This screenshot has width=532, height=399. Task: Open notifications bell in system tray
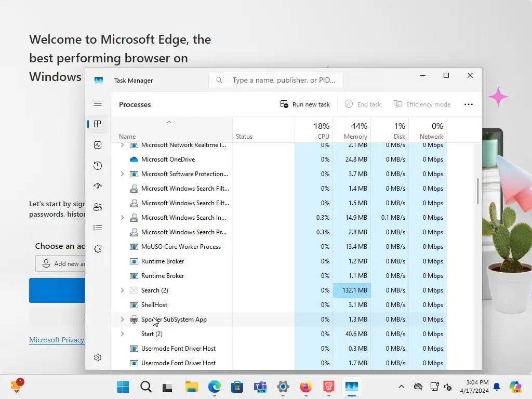[x=497, y=387]
